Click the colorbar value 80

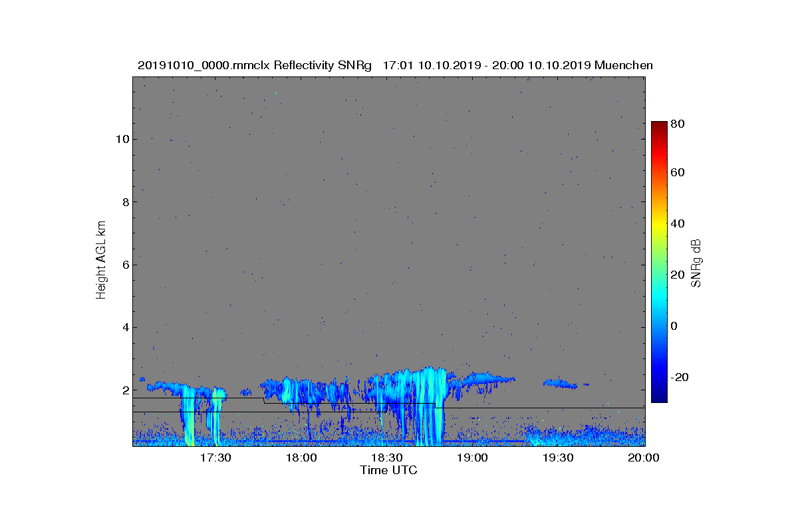pyautogui.click(x=678, y=124)
